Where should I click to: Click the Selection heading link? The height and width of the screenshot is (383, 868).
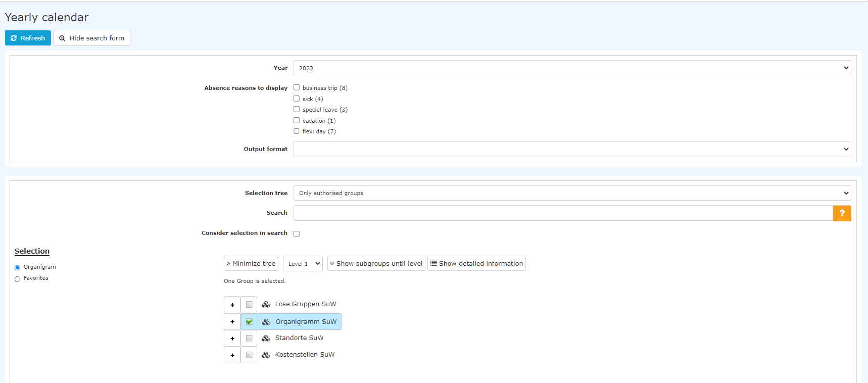pos(32,251)
